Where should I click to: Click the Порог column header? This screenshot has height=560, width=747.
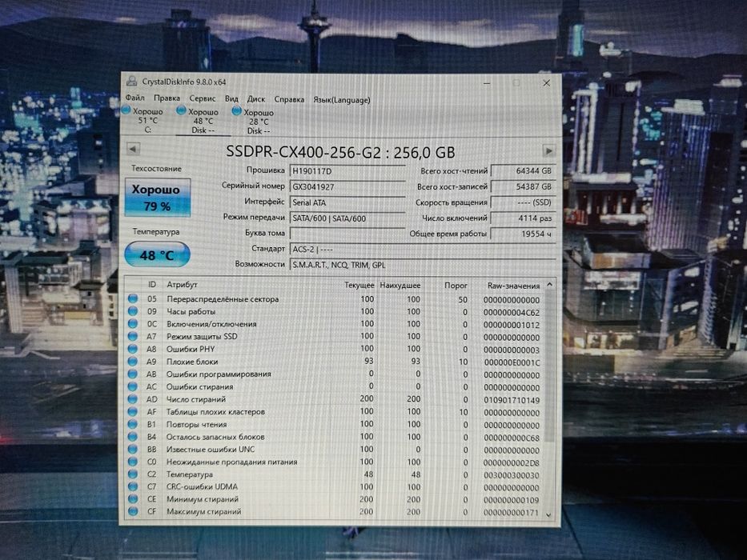point(456,286)
